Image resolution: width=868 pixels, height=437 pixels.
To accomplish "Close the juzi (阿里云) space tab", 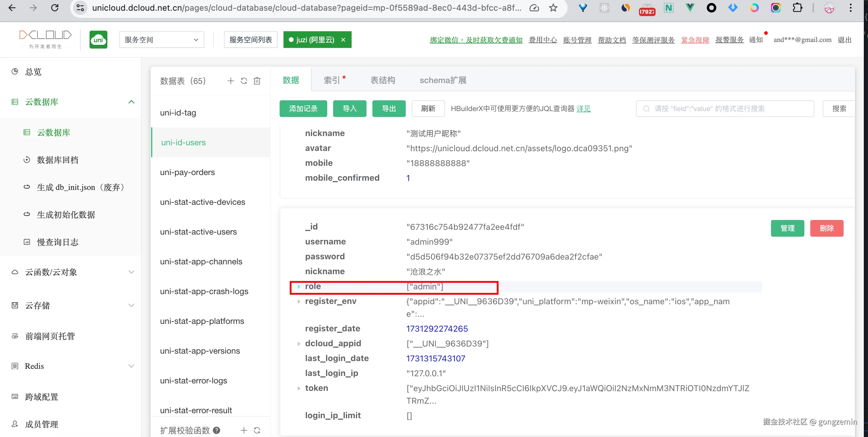I will 343,40.
